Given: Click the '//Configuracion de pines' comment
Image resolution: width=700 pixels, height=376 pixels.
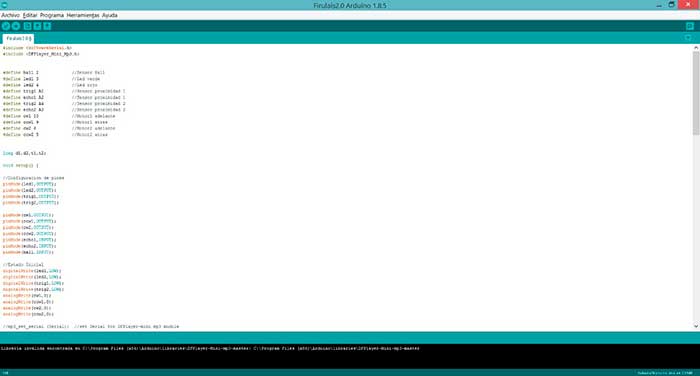Looking at the screenshot, I should (x=33, y=178).
